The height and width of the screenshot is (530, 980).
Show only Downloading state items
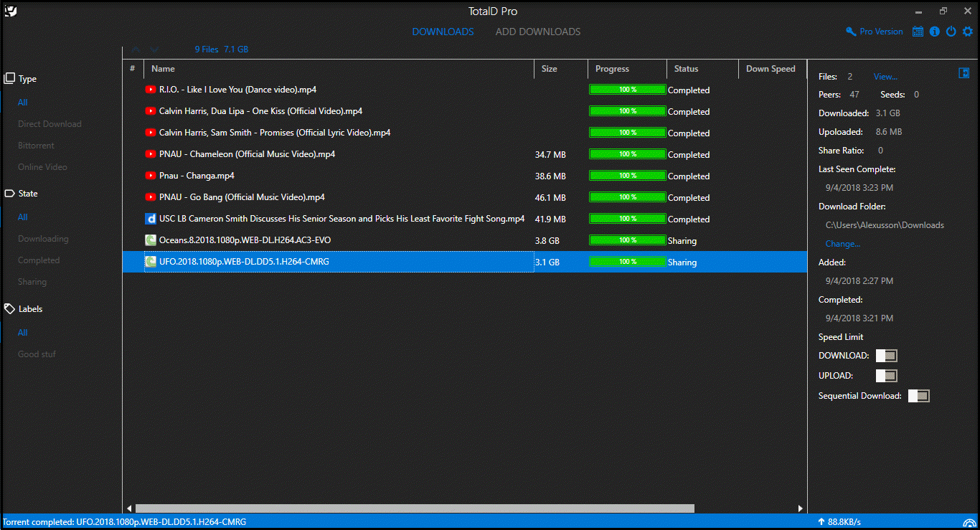[43, 239]
